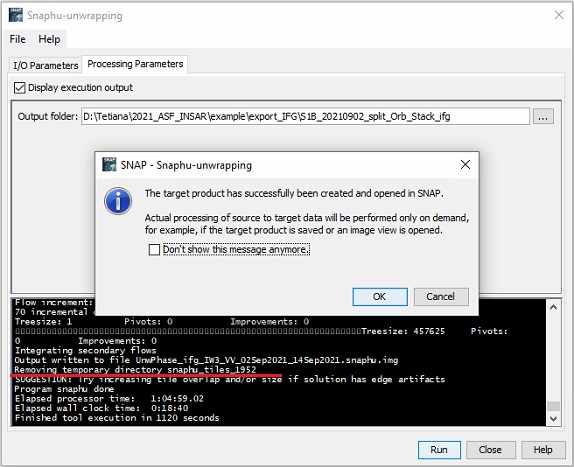Image resolution: width=574 pixels, height=467 pixels.
Task: Click the console scrollbar up arrow
Action: pos(553,307)
